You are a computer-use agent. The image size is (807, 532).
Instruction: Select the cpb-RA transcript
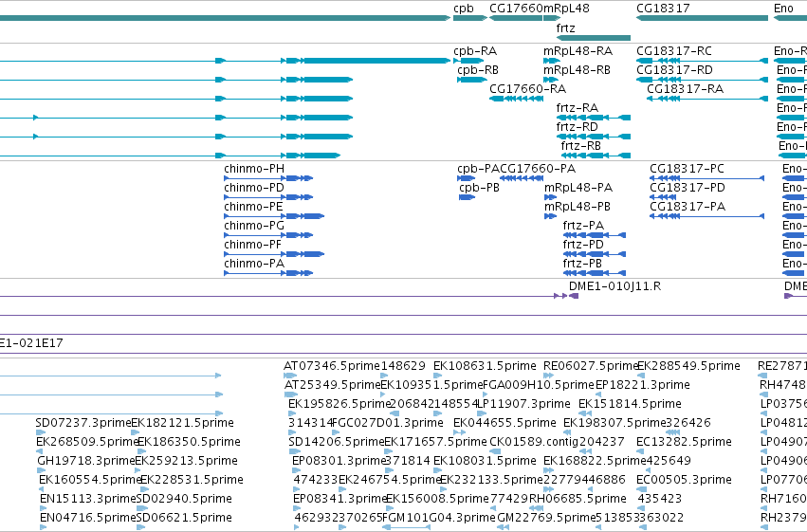(468, 61)
